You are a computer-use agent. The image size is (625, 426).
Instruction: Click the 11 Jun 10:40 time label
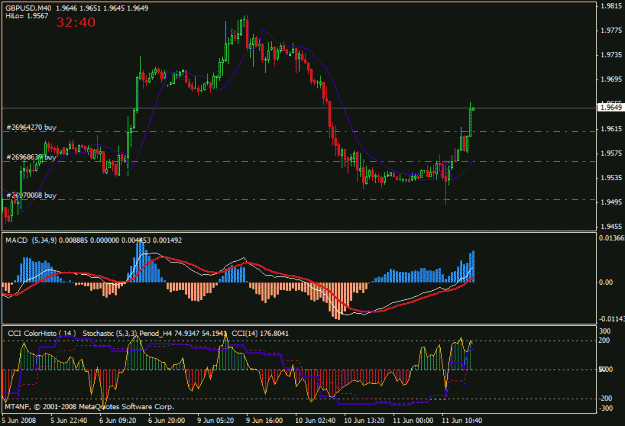point(462,420)
